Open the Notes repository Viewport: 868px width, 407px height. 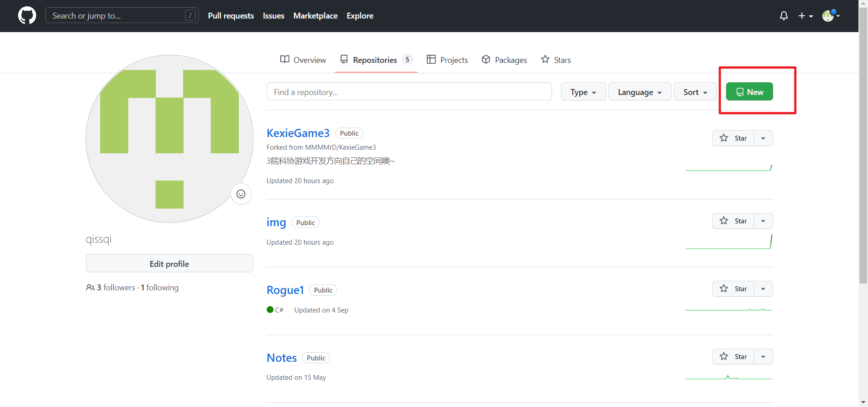282,358
